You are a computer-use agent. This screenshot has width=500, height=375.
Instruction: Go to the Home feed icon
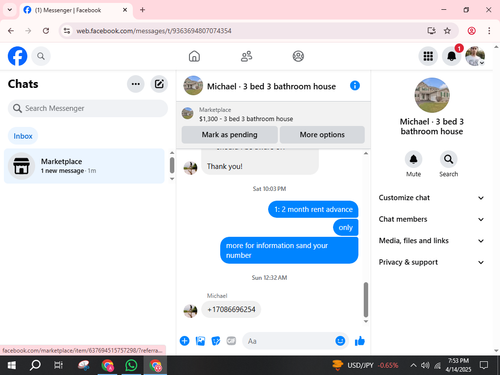pyautogui.click(x=194, y=56)
